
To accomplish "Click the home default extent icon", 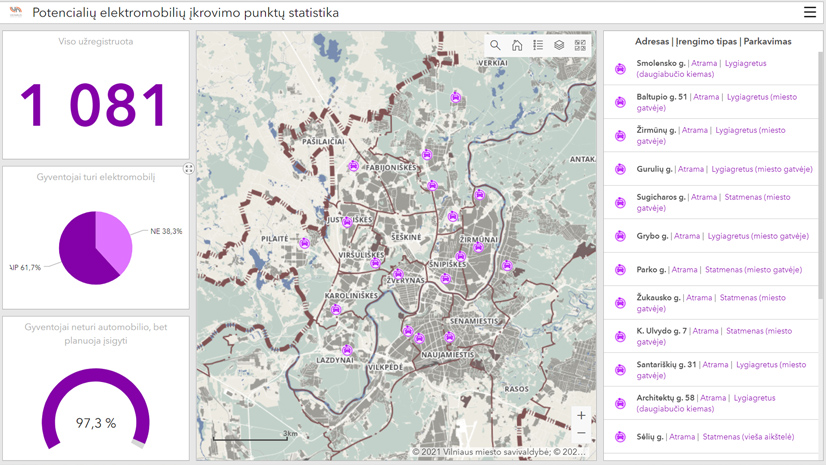I will [517, 45].
